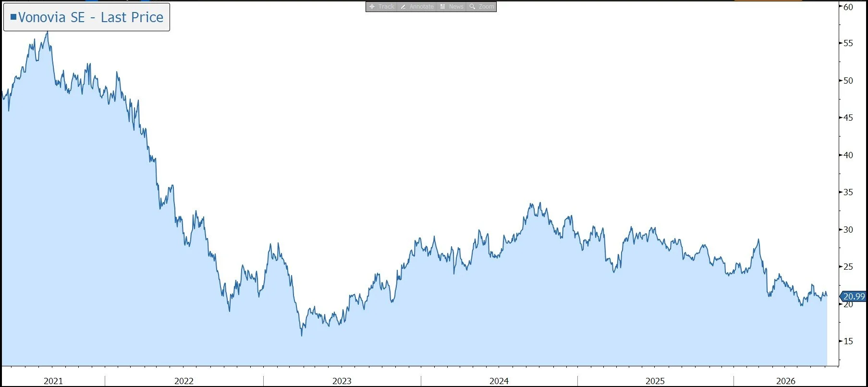Click the 60 price axis label
Viewport: 868px width, 387px height.
pos(848,7)
